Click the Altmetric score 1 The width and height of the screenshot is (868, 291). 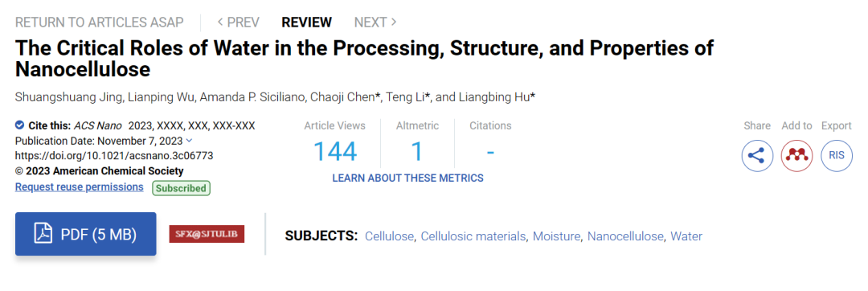[x=417, y=152]
